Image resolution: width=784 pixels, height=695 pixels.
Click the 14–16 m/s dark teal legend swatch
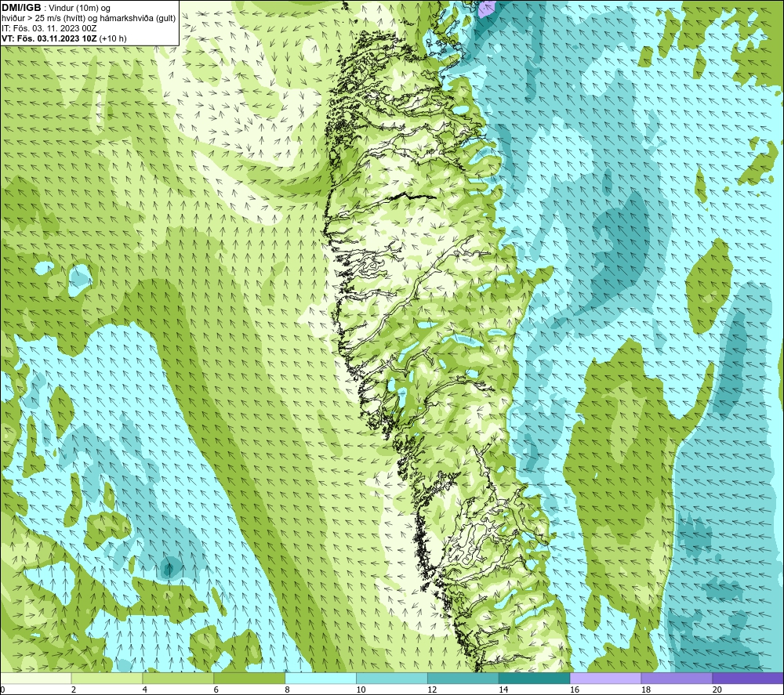[534, 678]
